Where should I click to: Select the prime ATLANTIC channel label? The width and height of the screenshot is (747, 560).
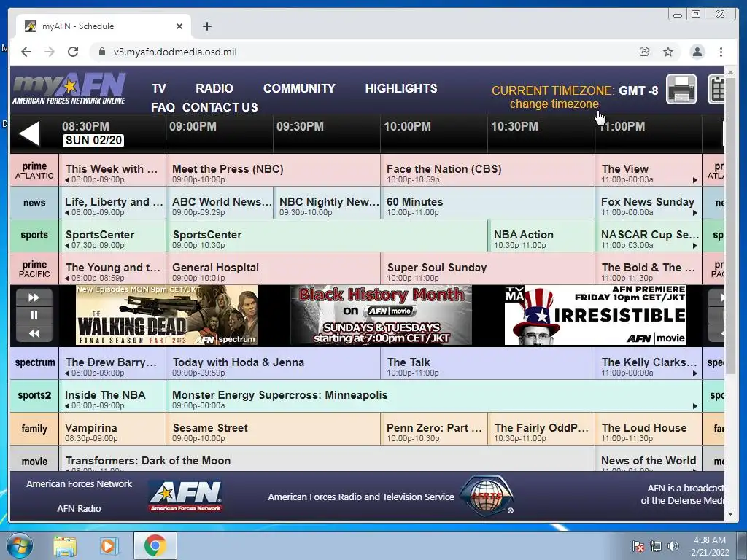pos(34,170)
